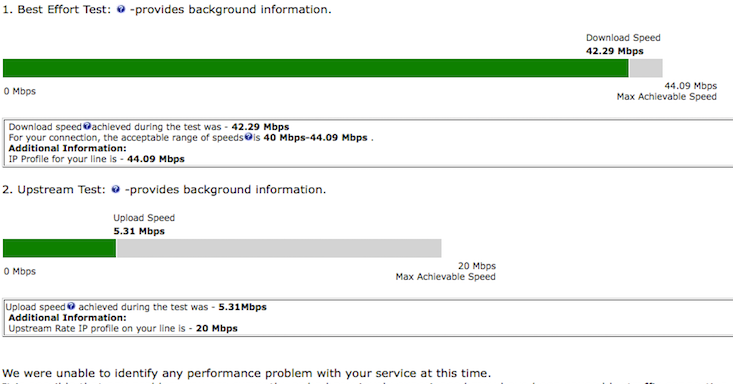Click '1. Best Effort Test:' heading
The width and height of the screenshot is (733, 384).
coord(57,10)
